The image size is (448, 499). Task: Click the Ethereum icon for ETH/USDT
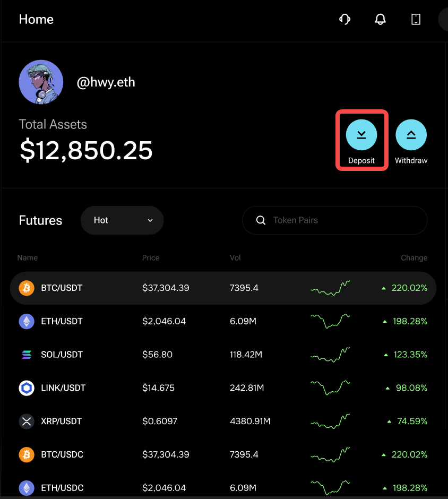pyautogui.click(x=27, y=321)
